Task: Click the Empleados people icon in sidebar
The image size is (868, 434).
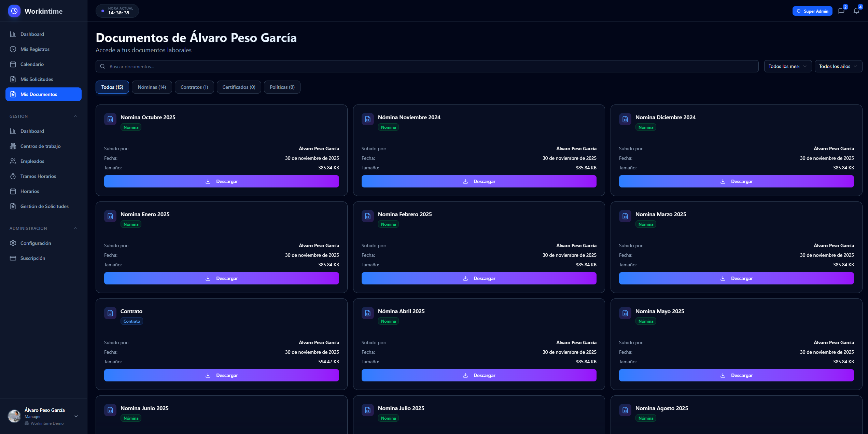Action: 13,161
